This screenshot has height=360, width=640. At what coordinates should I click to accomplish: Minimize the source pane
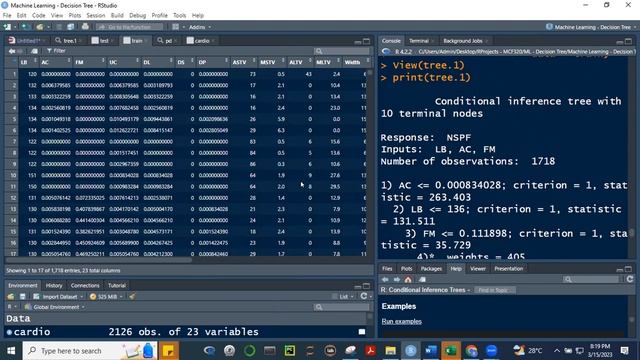tap(358, 41)
